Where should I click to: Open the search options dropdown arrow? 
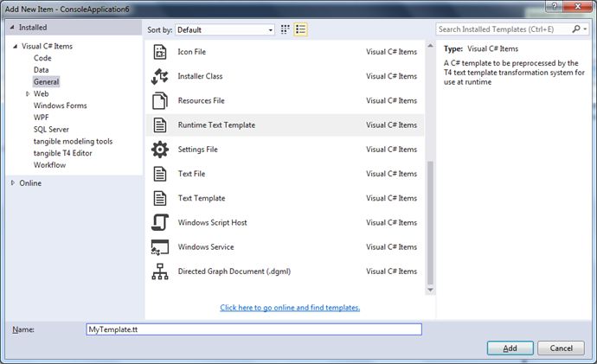point(585,29)
